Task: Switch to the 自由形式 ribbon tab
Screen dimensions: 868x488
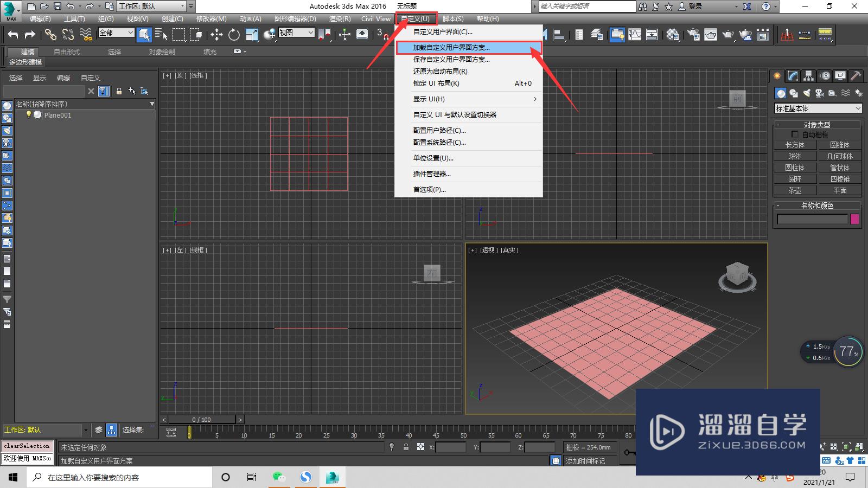Action: (67, 52)
